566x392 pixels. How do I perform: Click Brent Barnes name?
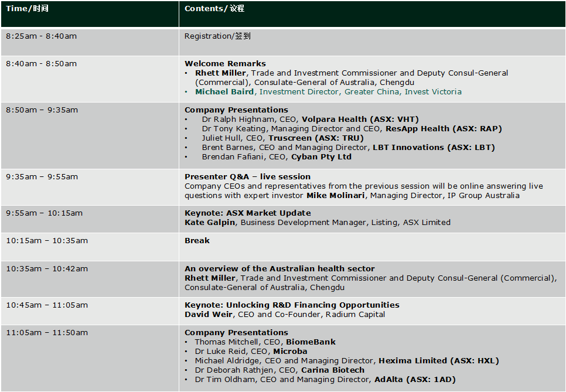tap(228, 147)
